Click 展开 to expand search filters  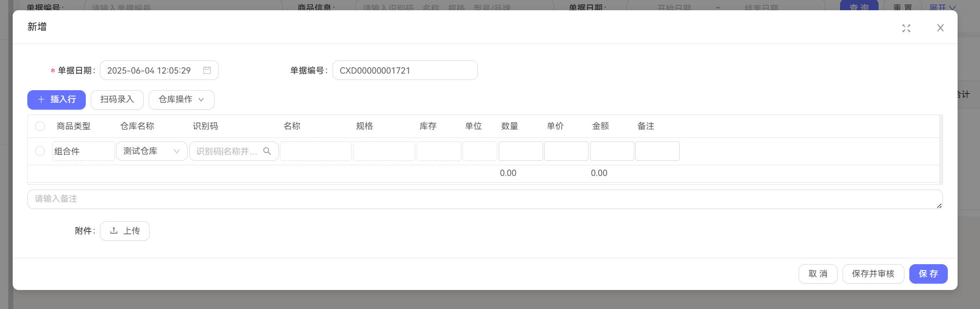942,7
